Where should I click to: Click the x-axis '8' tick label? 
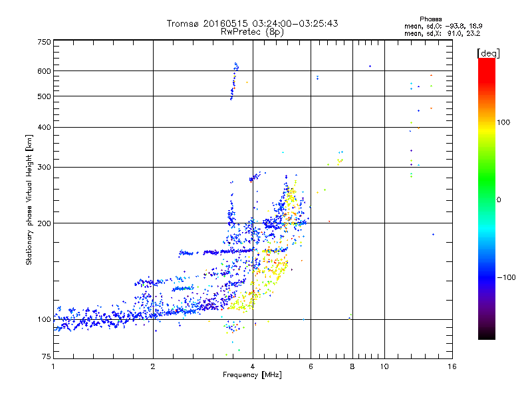coord(352,366)
